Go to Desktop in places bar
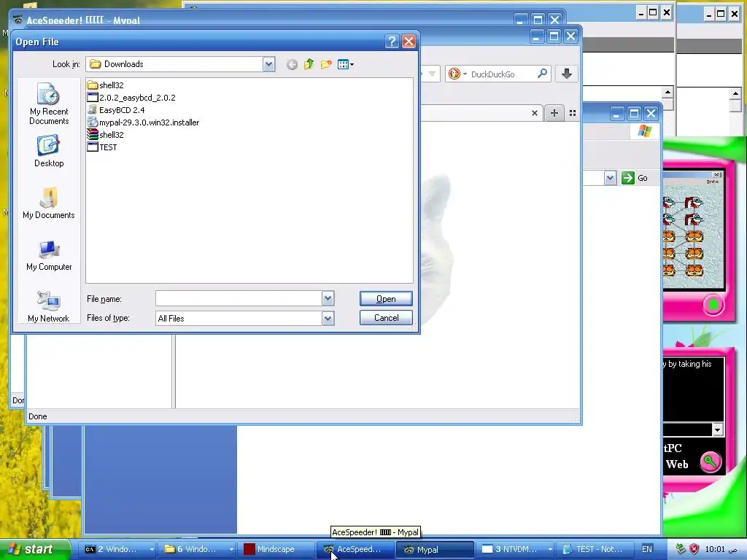747x560 pixels. coord(49,152)
